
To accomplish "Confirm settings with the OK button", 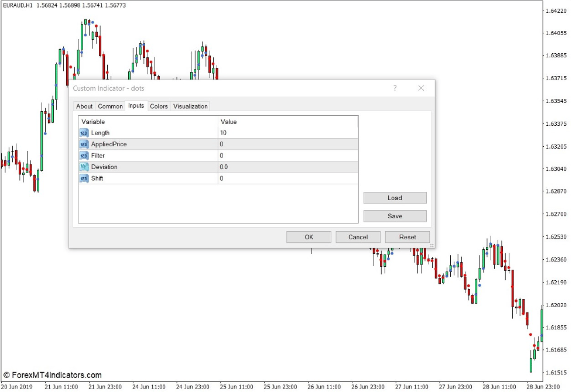I will [x=309, y=237].
